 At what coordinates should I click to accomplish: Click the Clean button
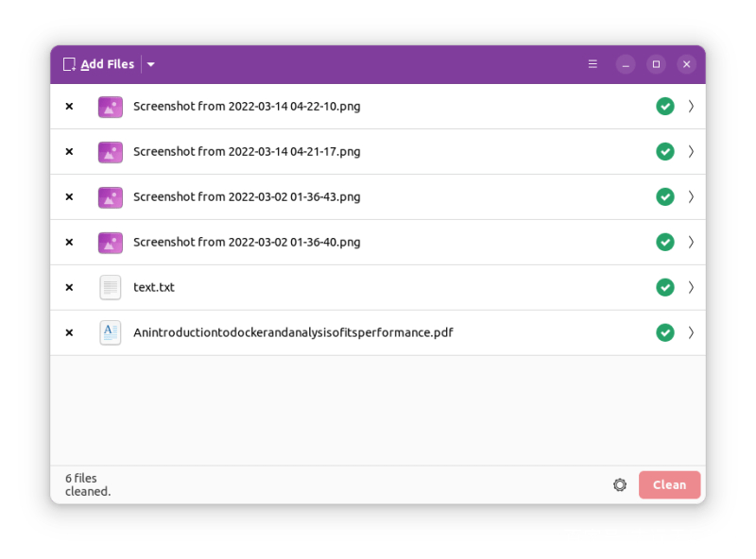pos(669,484)
